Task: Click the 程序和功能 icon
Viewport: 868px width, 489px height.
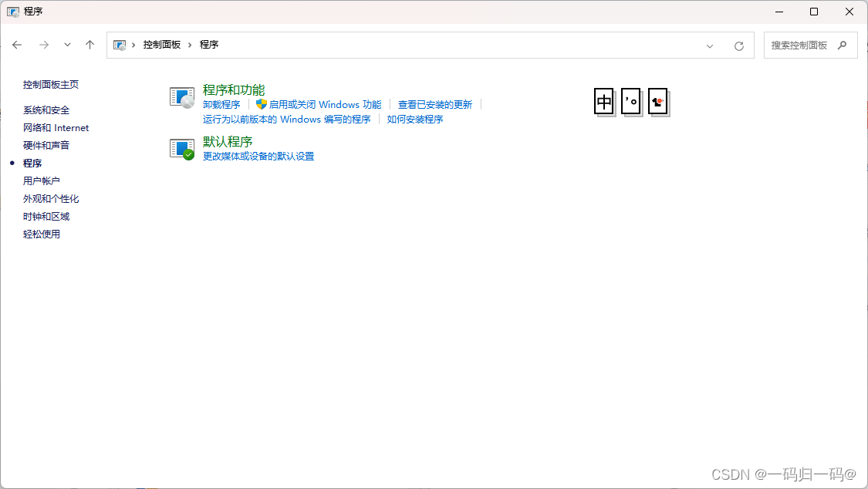Action: (x=182, y=97)
